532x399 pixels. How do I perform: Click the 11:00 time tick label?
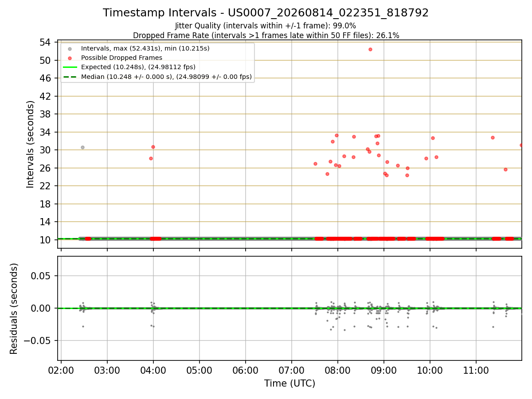pyautogui.click(x=476, y=370)
